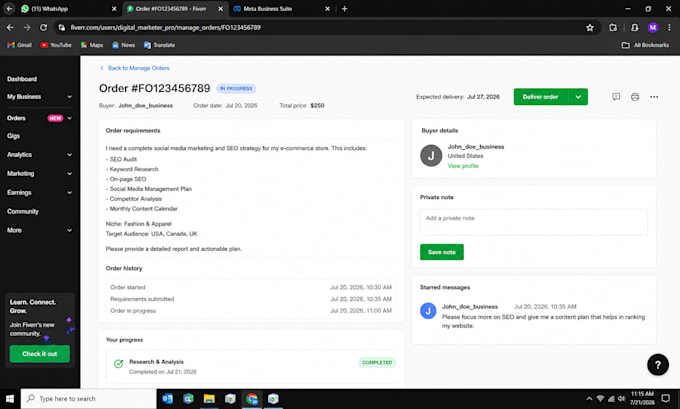Open the Chrome profile avatar M
This screenshot has width=680, height=409.
pos(653,27)
